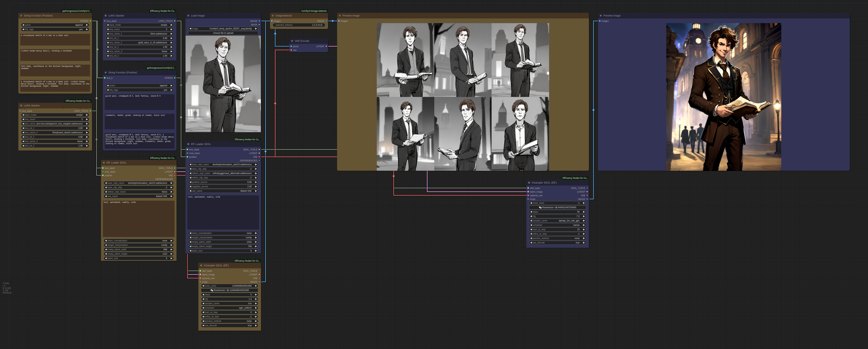Click empty_latent_width 1344 value
The height and width of the screenshot is (349, 868).
[223, 242]
